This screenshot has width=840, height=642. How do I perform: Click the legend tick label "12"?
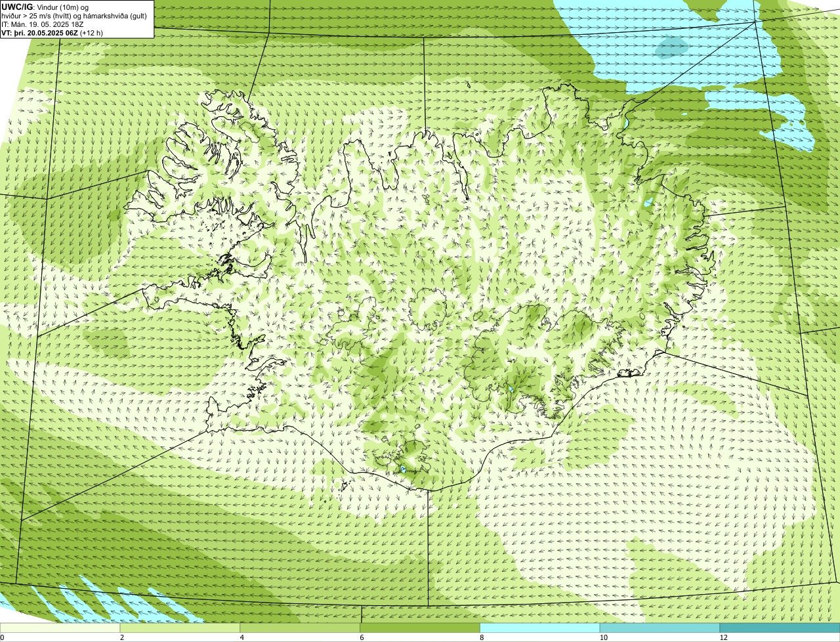[x=723, y=637]
